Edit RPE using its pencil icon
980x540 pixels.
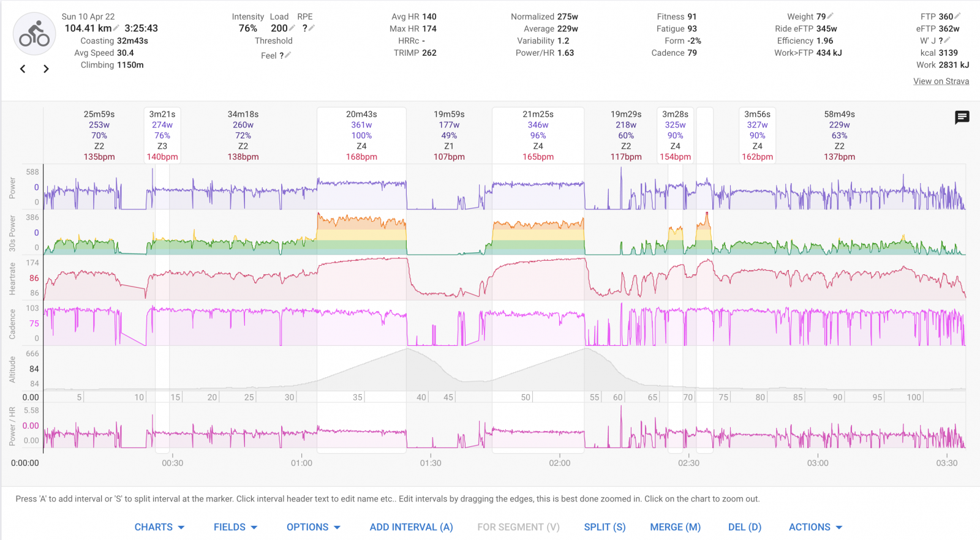pos(312,28)
